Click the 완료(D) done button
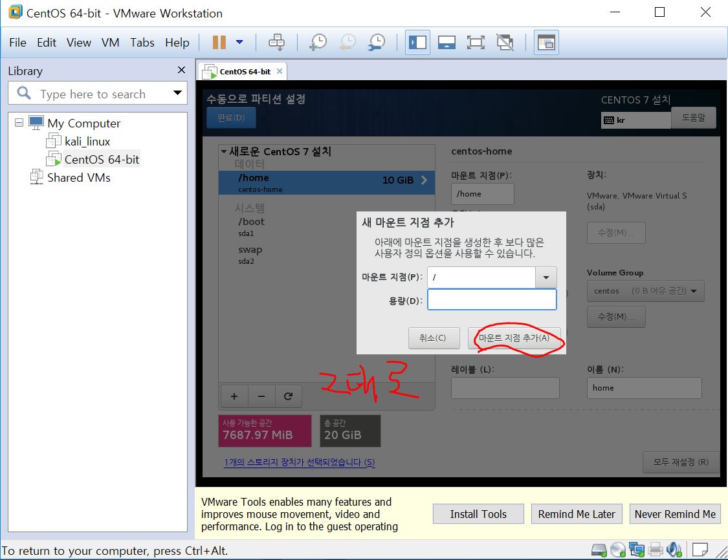This screenshot has height=560, width=728. 231,118
